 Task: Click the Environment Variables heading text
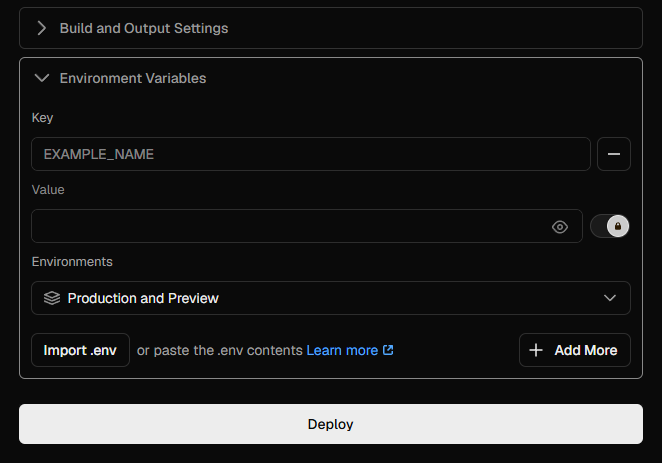tap(133, 78)
